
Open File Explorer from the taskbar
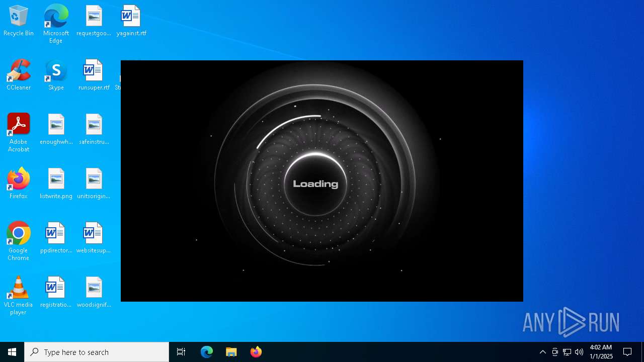(231, 352)
